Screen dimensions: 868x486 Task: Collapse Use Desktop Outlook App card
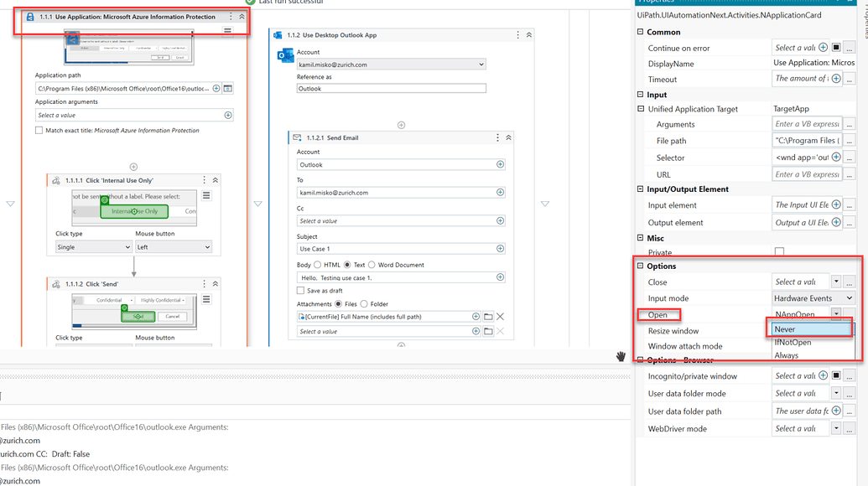point(529,35)
